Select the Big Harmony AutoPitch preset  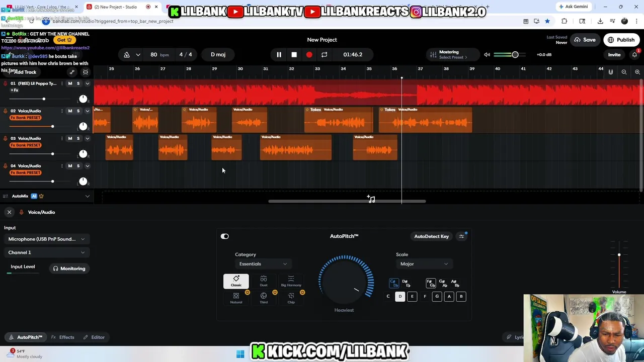click(x=291, y=281)
